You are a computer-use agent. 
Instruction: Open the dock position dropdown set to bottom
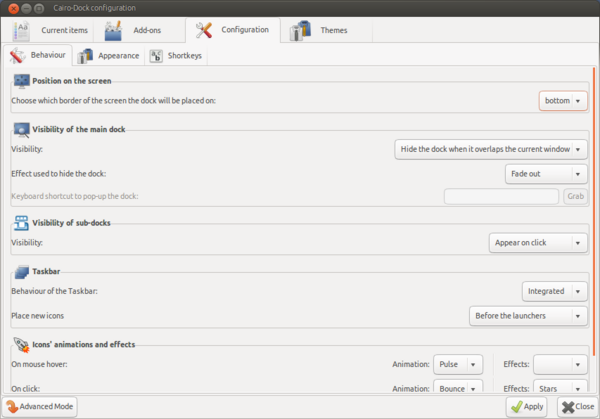563,101
